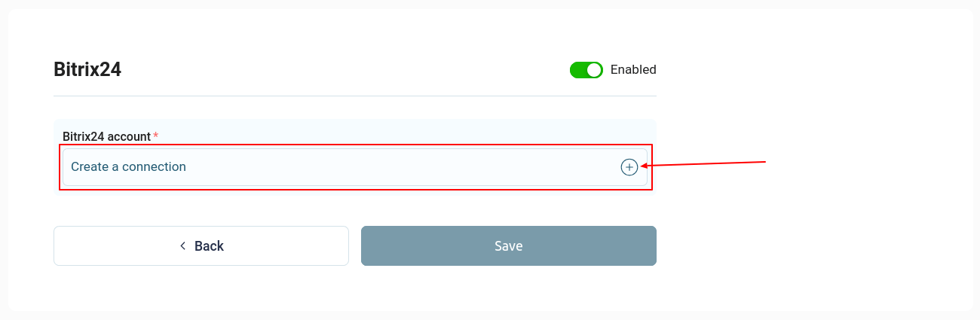Click the "Save" text on the grey button
The image size is (980, 320).
tap(508, 246)
